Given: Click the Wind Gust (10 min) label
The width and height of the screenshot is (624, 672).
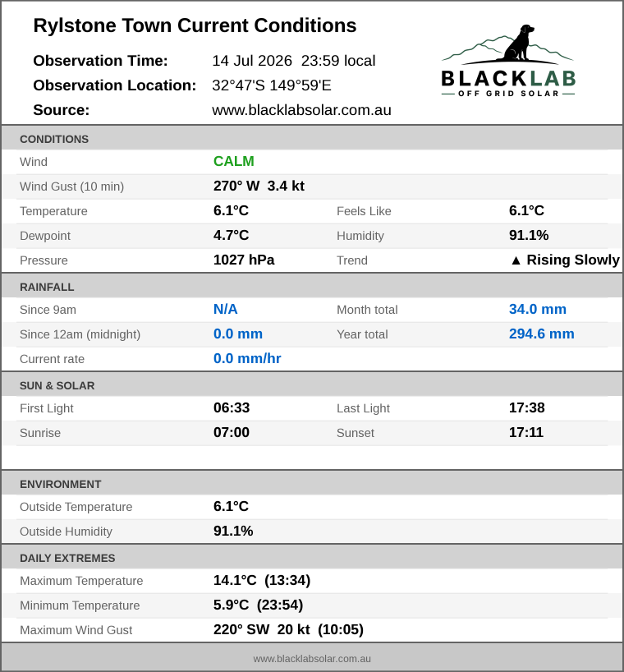Looking at the screenshot, I should tap(71, 186).
